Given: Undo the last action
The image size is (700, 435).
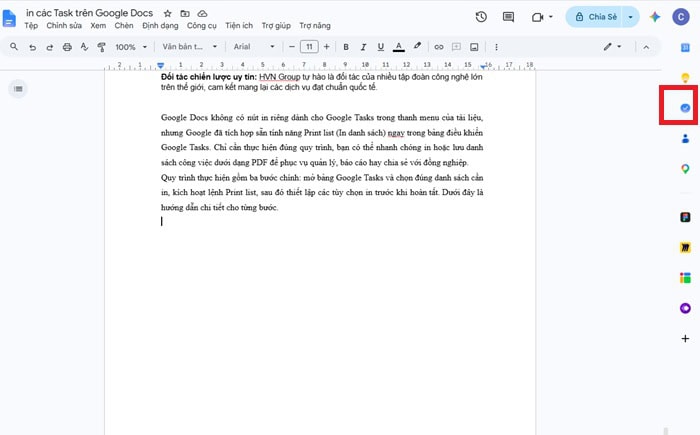Looking at the screenshot, I should point(32,47).
